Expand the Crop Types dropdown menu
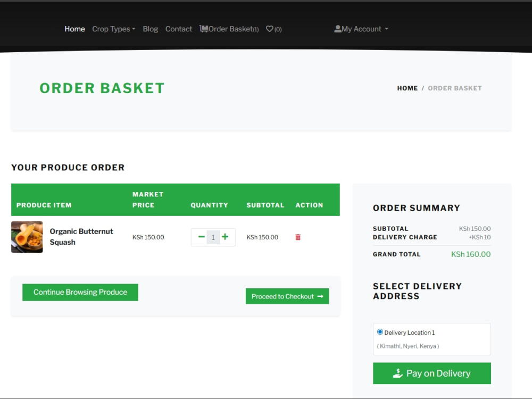532x399 pixels. coord(114,29)
